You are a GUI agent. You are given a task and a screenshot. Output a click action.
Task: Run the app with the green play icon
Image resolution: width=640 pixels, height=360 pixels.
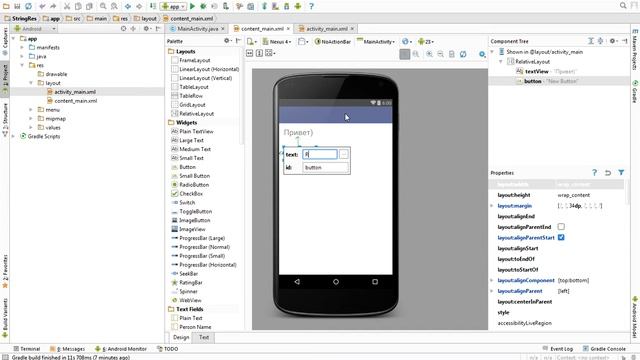(192, 6)
